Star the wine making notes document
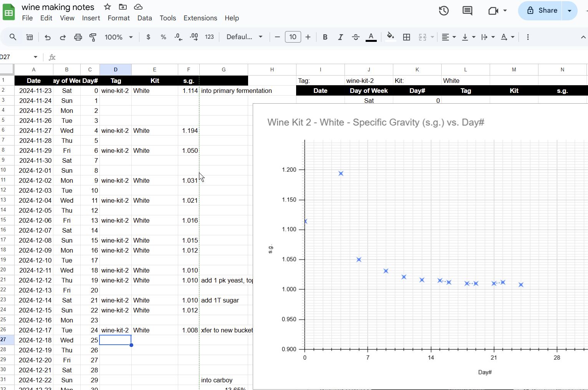 108,7
